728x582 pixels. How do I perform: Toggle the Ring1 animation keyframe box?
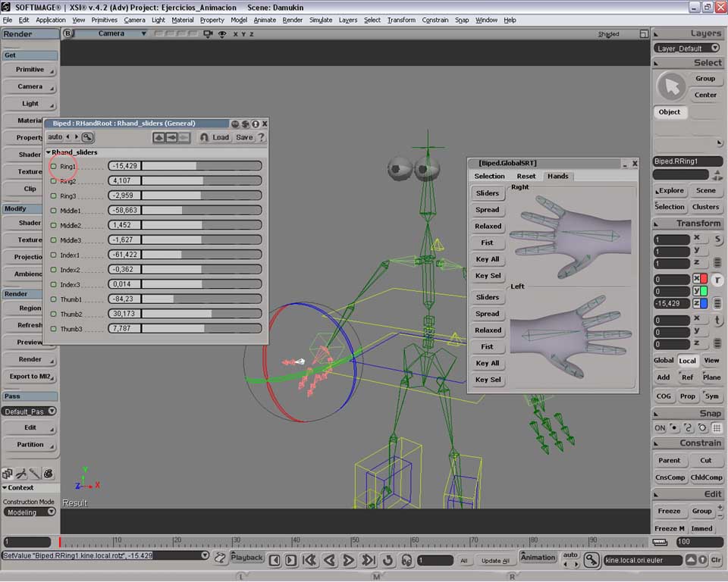(53, 166)
